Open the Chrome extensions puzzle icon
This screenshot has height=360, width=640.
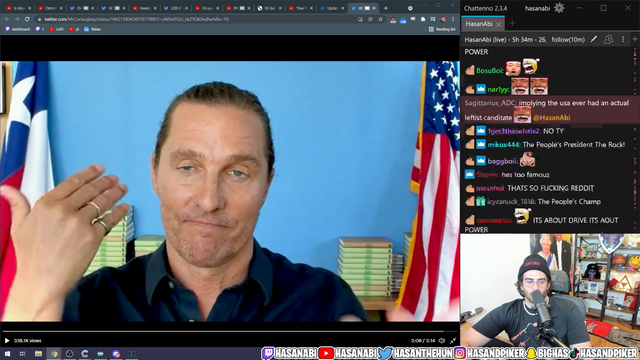coord(423,19)
